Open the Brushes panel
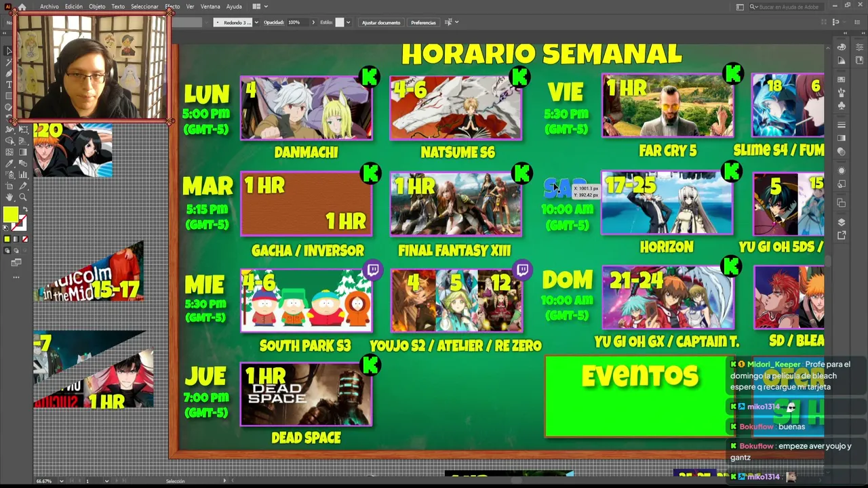 coord(842,93)
